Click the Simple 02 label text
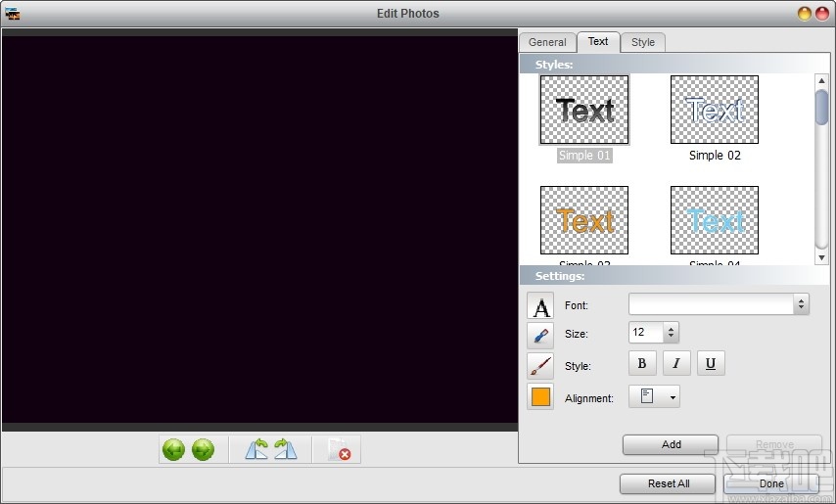Screen dimensions: 836x504 pos(715,155)
